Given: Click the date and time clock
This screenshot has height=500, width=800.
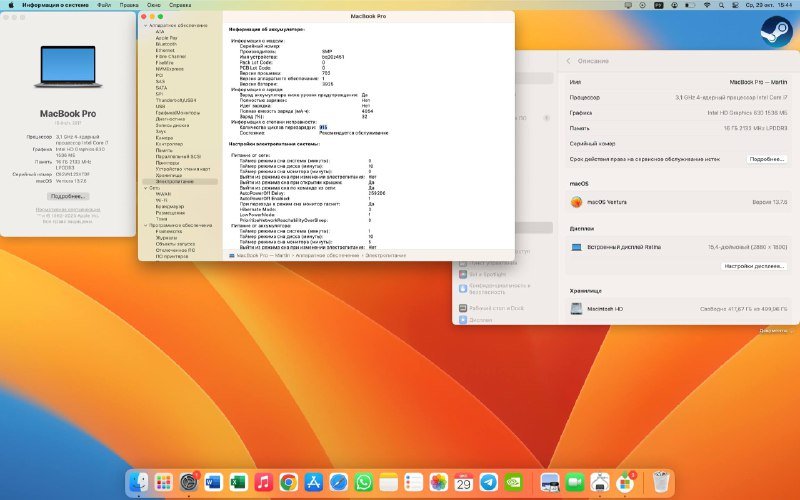Looking at the screenshot, I should 768,5.
